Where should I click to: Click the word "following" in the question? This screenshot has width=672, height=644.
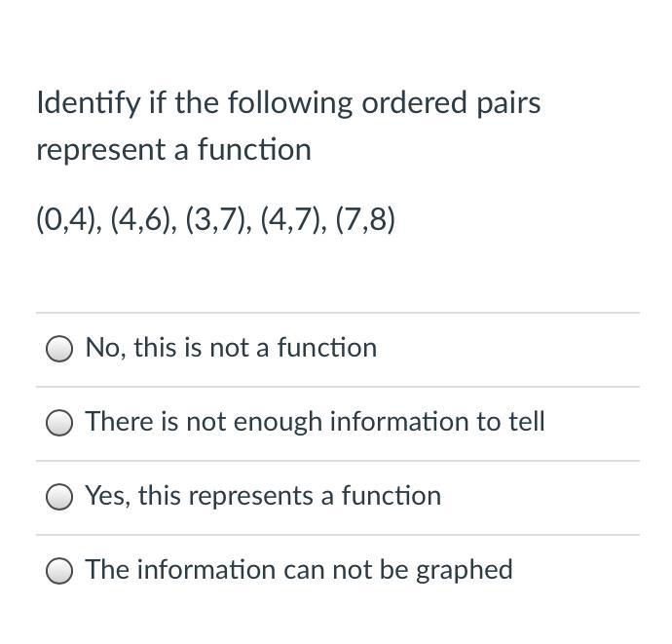289,103
